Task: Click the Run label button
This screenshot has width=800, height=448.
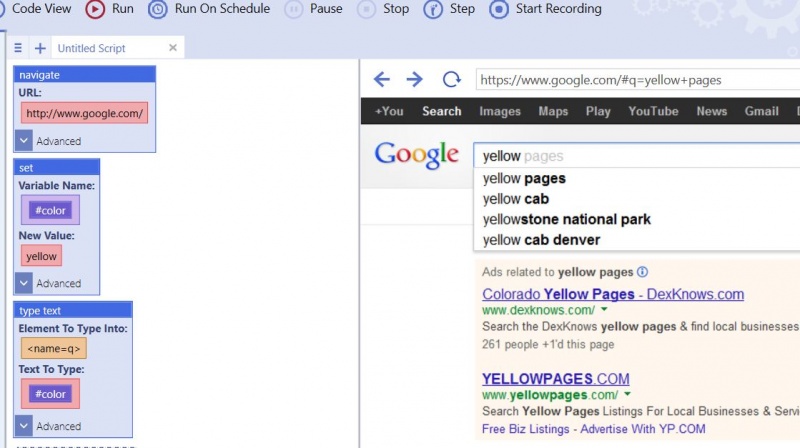Action: click(x=122, y=9)
